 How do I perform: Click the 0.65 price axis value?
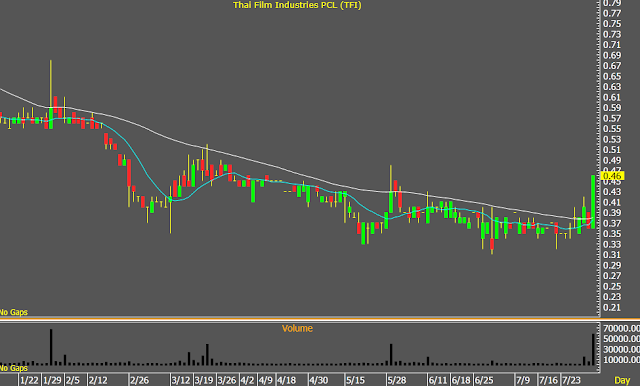point(612,76)
